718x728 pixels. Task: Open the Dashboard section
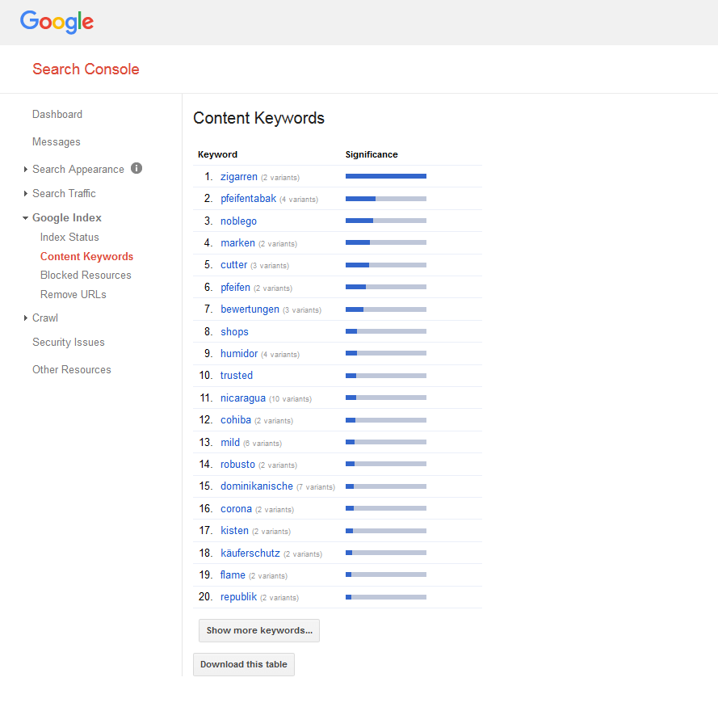click(57, 114)
